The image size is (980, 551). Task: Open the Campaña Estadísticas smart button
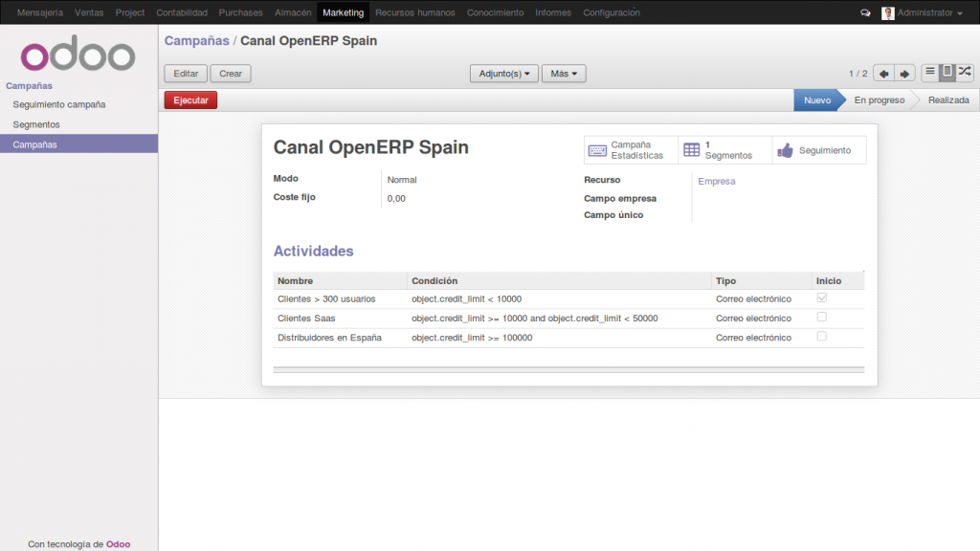[631, 149]
